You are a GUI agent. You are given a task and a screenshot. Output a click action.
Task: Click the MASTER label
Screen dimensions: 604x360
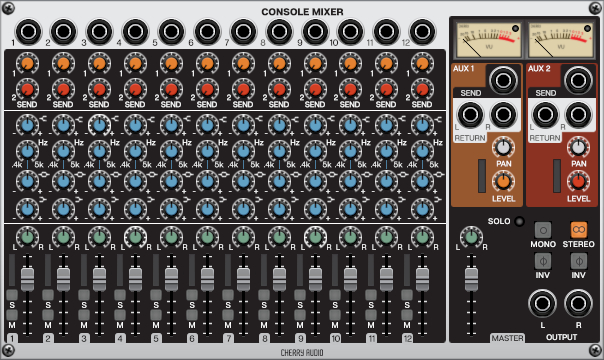point(507,338)
